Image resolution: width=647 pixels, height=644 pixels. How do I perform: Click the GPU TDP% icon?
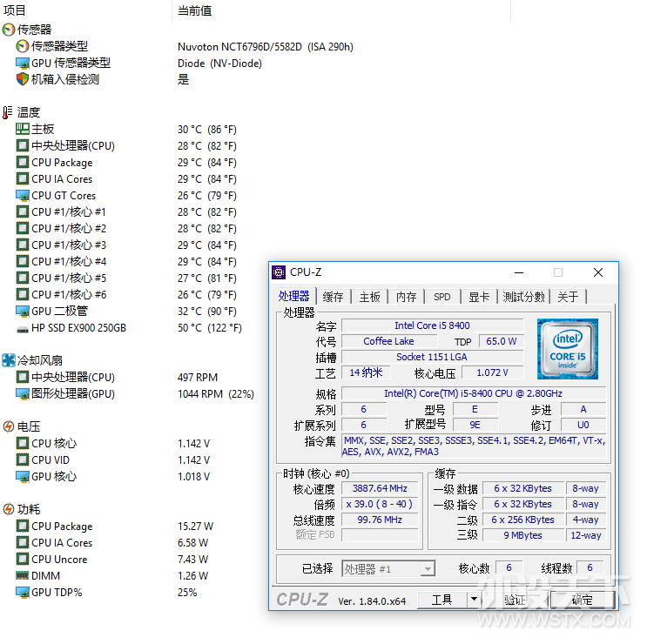(x=23, y=592)
